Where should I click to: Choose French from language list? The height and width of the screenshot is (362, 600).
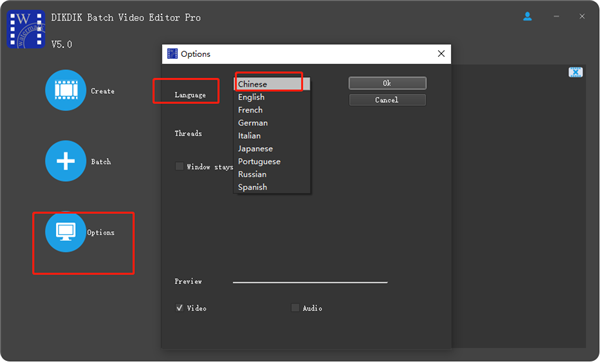[x=272, y=110]
